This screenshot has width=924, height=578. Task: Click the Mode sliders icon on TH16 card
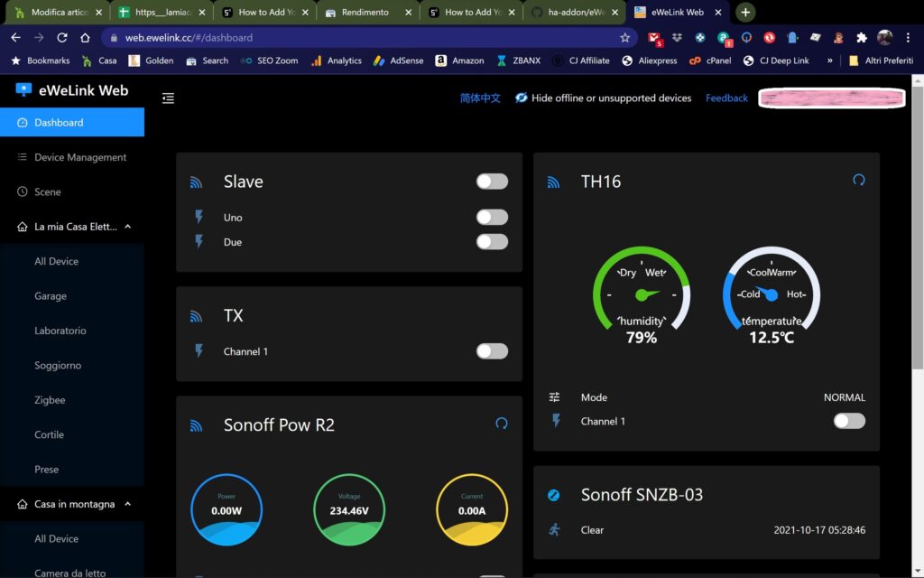[555, 397]
